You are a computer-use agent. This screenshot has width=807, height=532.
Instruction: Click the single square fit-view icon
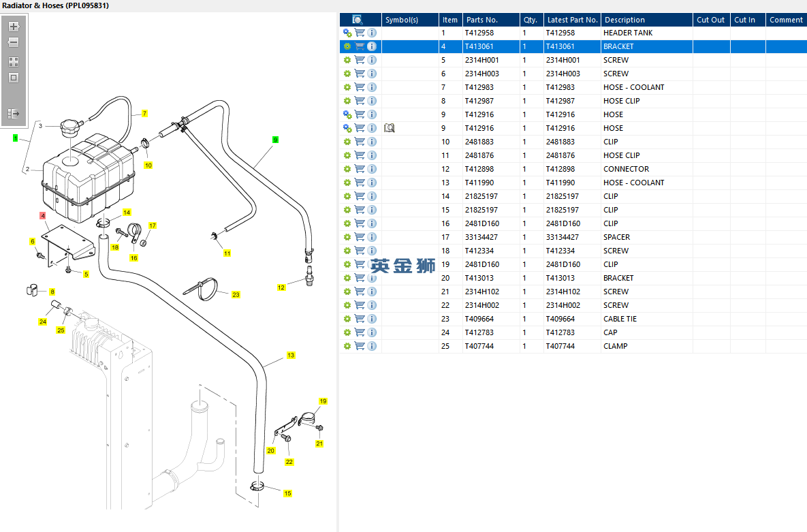coord(14,78)
